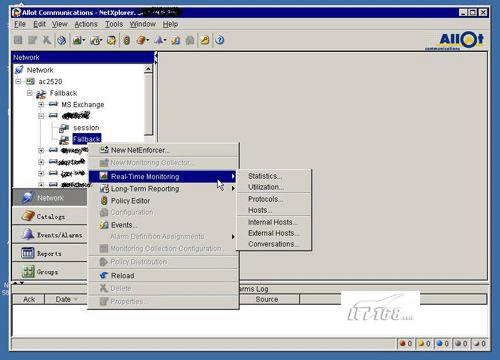
Task: Click the red alarm counter in status bar
Action: 406,343
